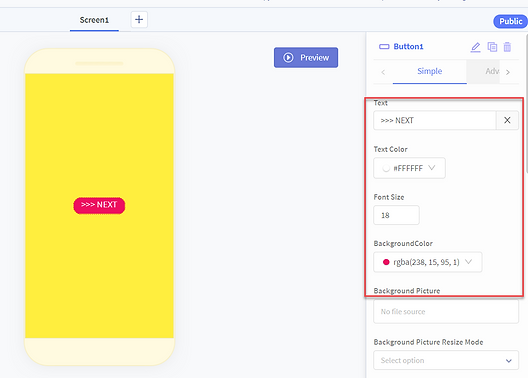The height and width of the screenshot is (378, 528).
Task: Duplicate Button1 with the copy icon
Action: pos(492,47)
